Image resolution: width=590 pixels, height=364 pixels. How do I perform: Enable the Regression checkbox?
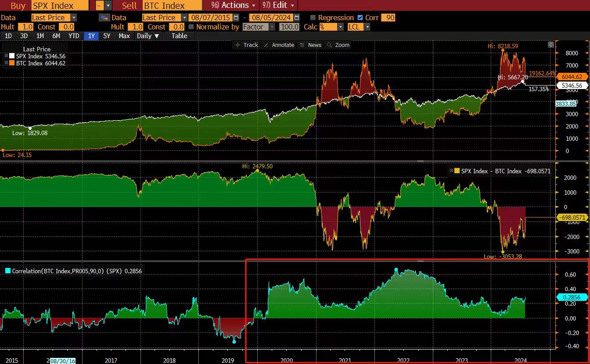pyautogui.click(x=313, y=18)
